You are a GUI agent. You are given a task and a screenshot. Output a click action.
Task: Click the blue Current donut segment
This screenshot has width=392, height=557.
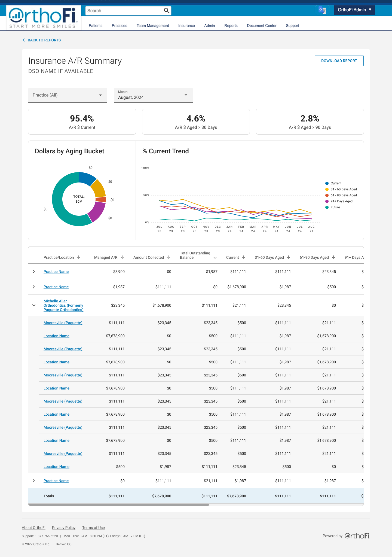87,178
